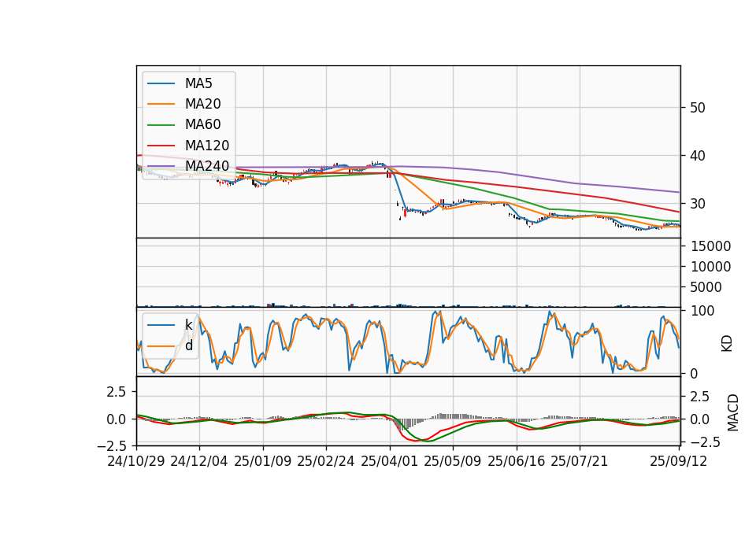
Task: Click the 25/01/09 date label
Action: [263, 461]
